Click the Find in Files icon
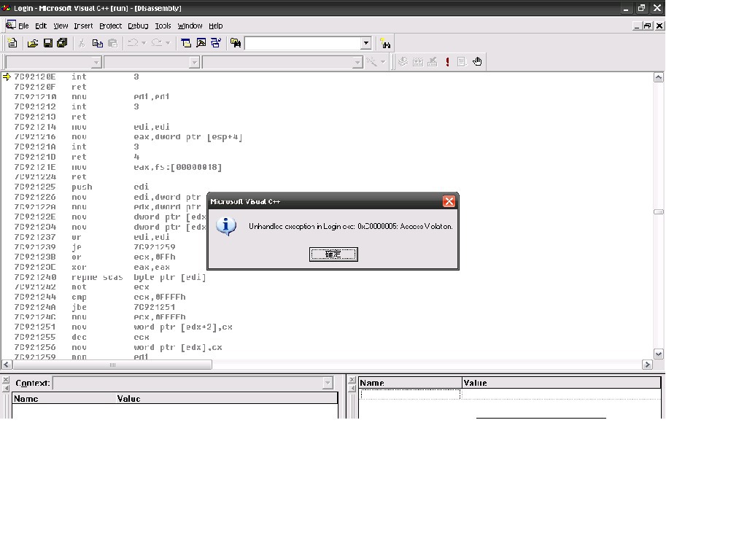747x560 pixels. point(236,43)
